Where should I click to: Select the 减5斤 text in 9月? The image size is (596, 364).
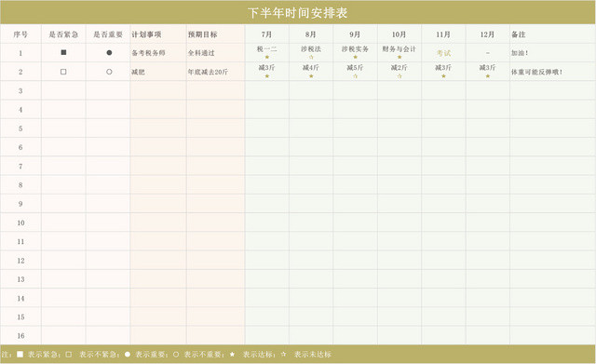355,68
